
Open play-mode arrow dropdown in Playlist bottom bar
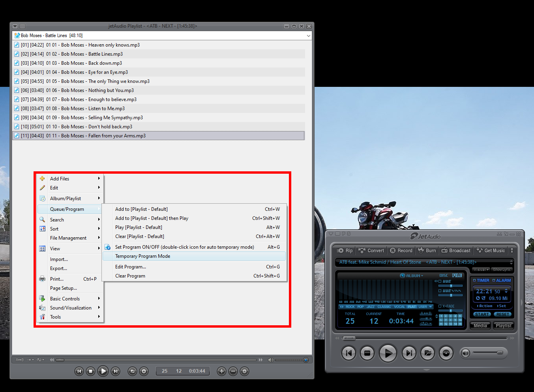coord(30,360)
